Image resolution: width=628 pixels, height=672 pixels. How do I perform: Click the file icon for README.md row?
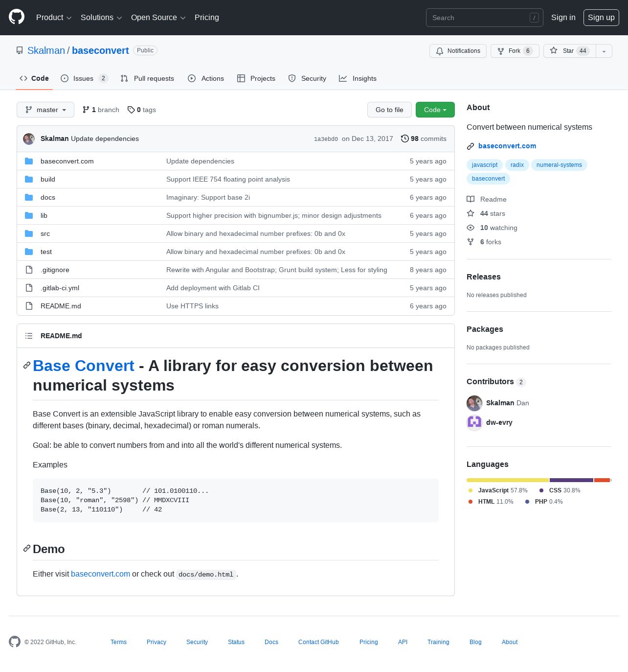[x=29, y=306]
